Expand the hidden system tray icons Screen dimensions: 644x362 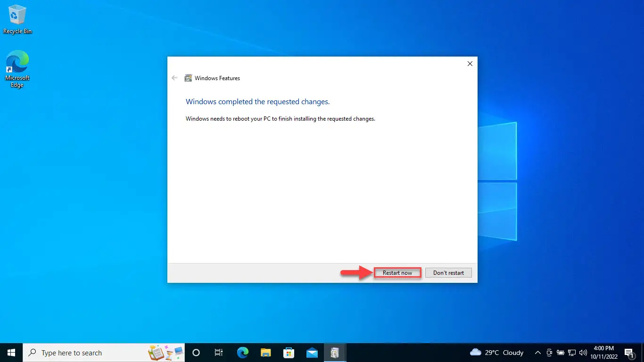coord(538,353)
